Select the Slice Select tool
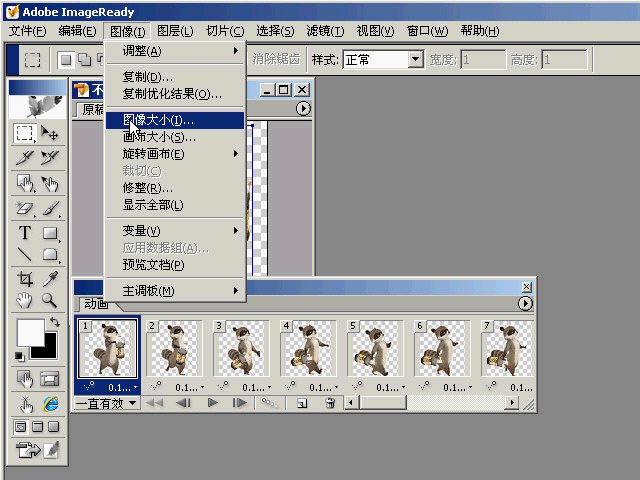Image resolution: width=640 pixels, height=480 pixels. point(50,158)
